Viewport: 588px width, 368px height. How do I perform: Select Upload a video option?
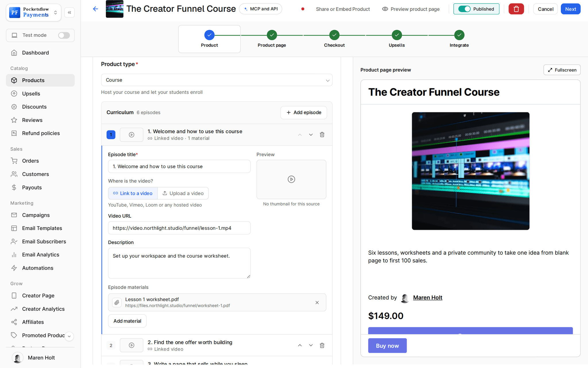click(x=183, y=193)
